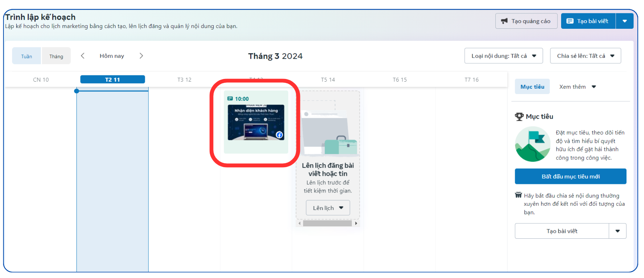Select T2 11 highlighted day header

[112, 80]
